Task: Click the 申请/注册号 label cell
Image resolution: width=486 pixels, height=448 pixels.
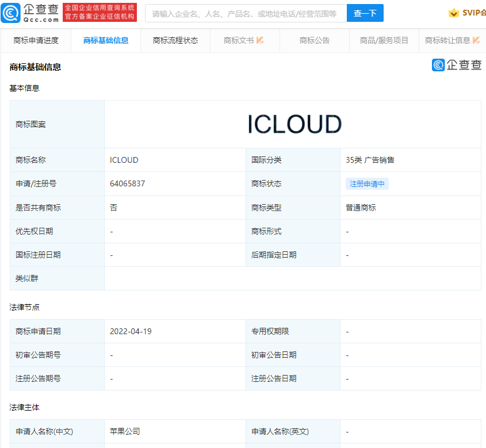Action: click(58, 183)
